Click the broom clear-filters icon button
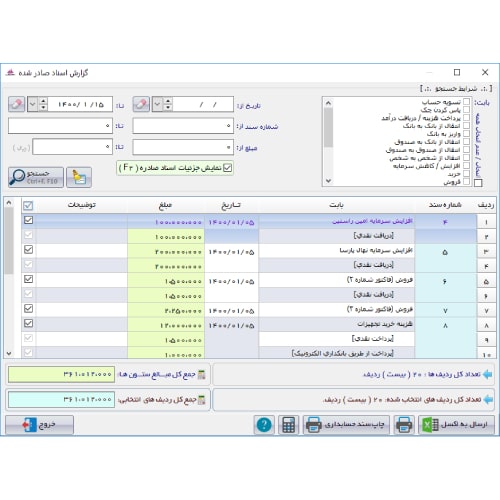The image size is (500, 500). pyautogui.click(x=79, y=178)
